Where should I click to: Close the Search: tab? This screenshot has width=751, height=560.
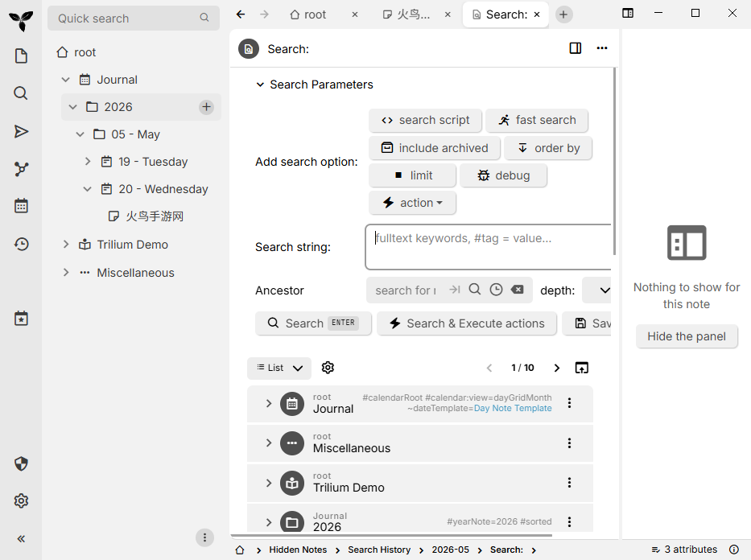pyautogui.click(x=537, y=14)
